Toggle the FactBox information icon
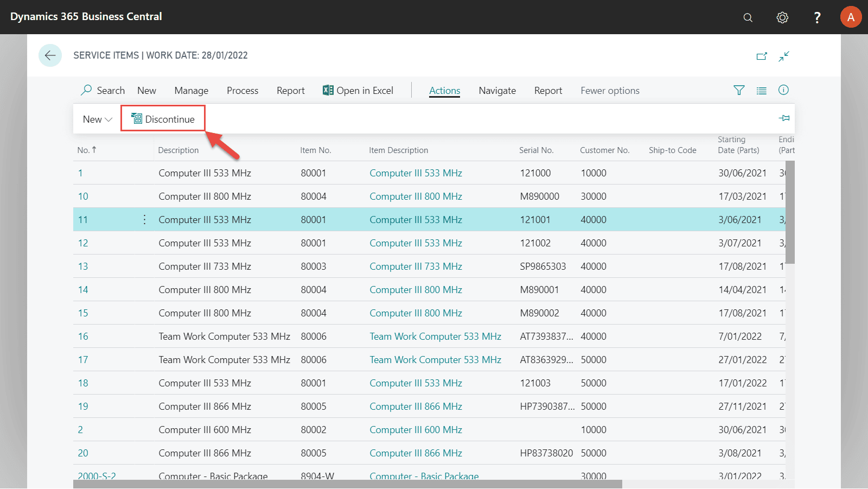 783,90
